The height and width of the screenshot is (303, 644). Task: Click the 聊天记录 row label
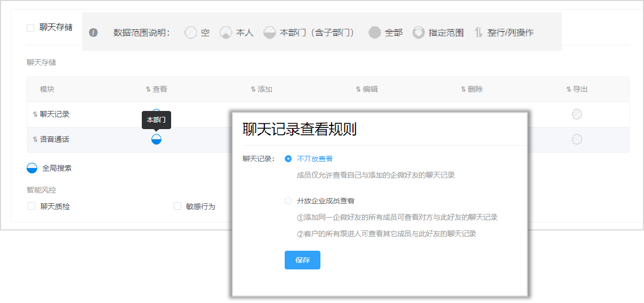(54, 114)
